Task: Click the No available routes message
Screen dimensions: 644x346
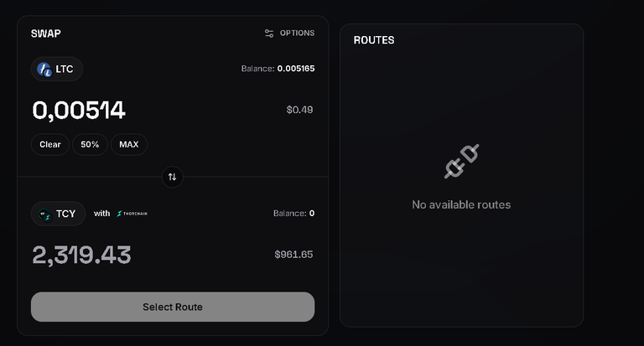Action: 461,204
